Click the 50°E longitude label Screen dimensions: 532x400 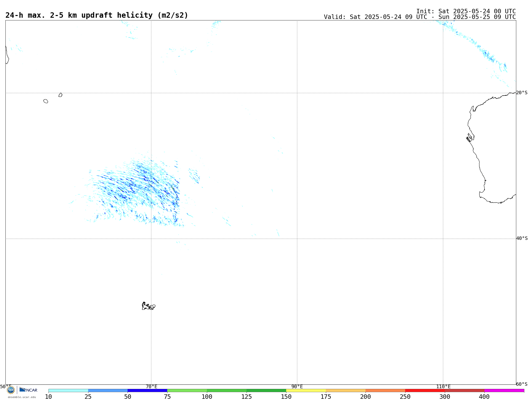click(x=6, y=386)
